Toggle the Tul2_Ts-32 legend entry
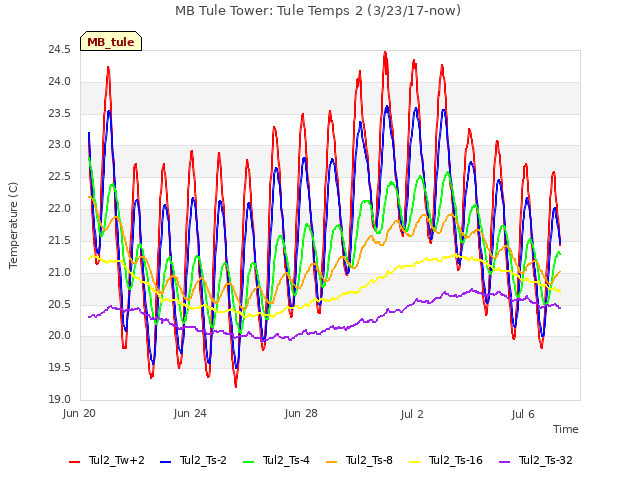The width and height of the screenshot is (640, 480). coord(536,460)
